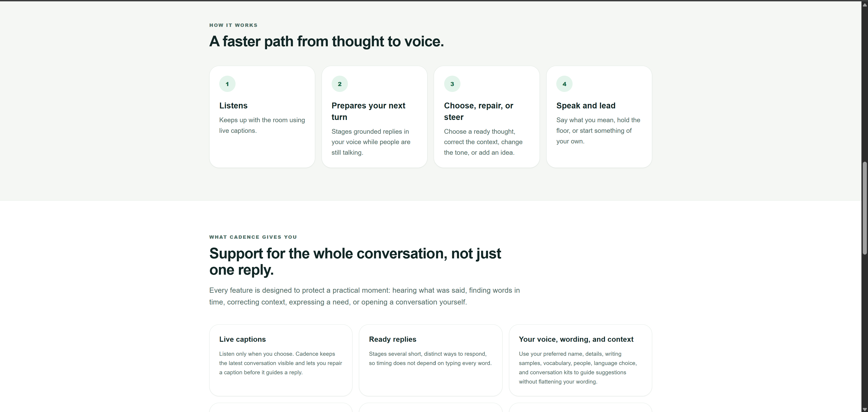Select 'Your voice, wording, and context' card
868x412 pixels.
click(x=580, y=360)
